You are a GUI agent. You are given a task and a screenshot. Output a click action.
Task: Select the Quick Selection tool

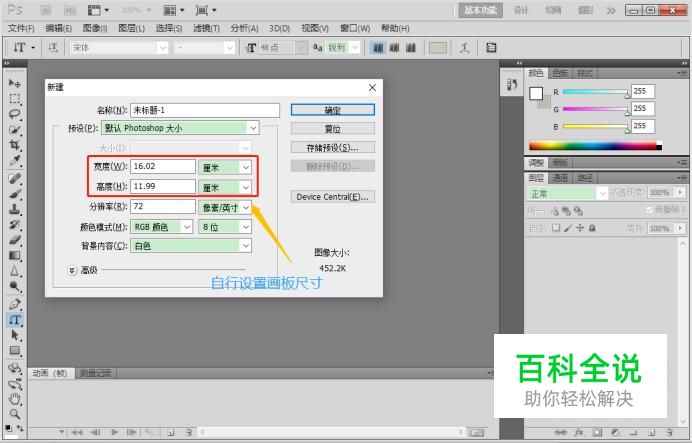pos(15,130)
